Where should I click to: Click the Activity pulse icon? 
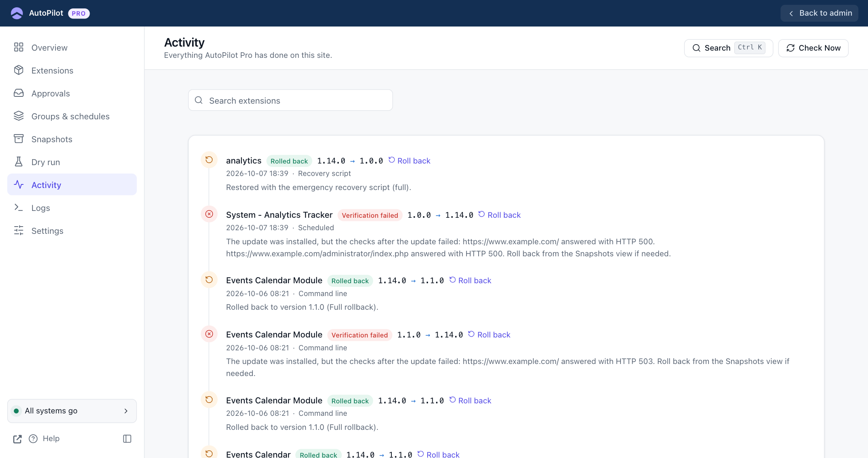18,185
